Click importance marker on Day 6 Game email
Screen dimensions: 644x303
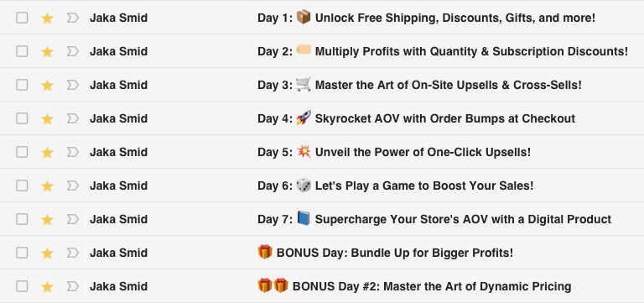[72, 185]
